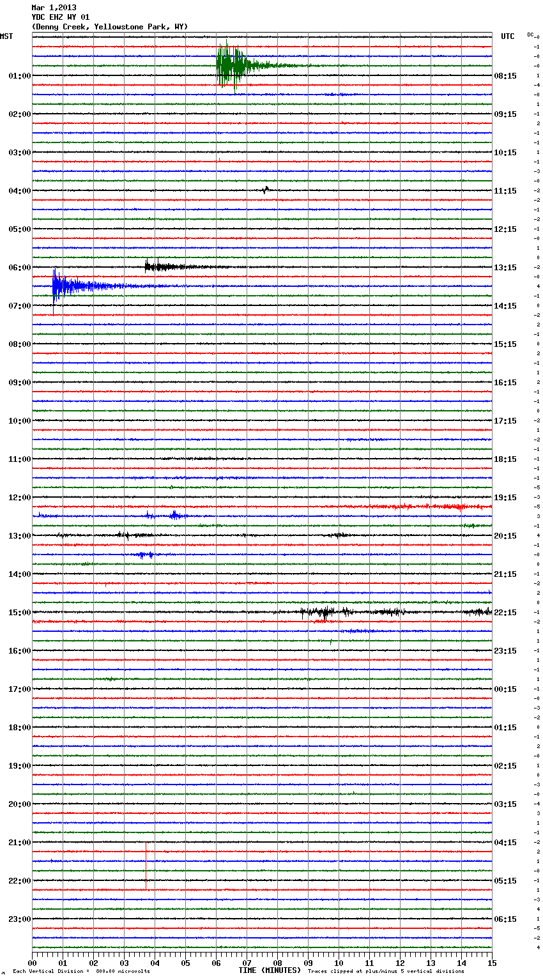Click the 06:15 UTC time label

point(505,919)
